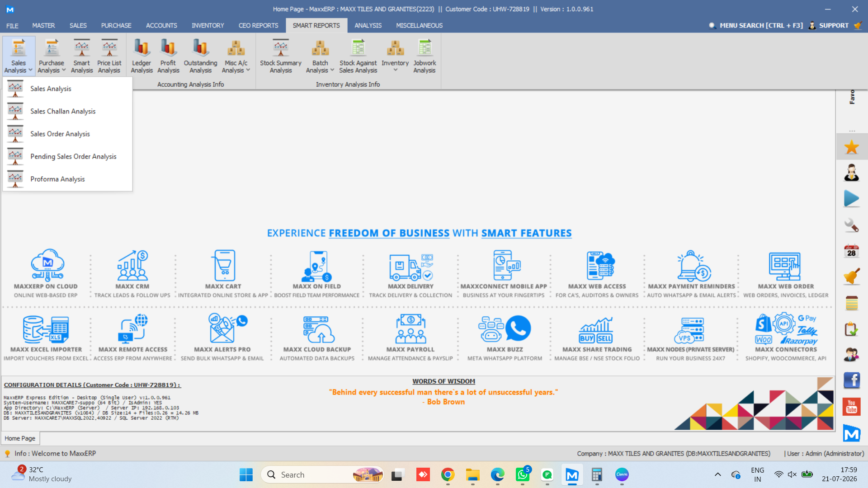This screenshot has height=488, width=868.
Task: Expand the Purchase Analysis dropdown
Action: pos(63,70)
